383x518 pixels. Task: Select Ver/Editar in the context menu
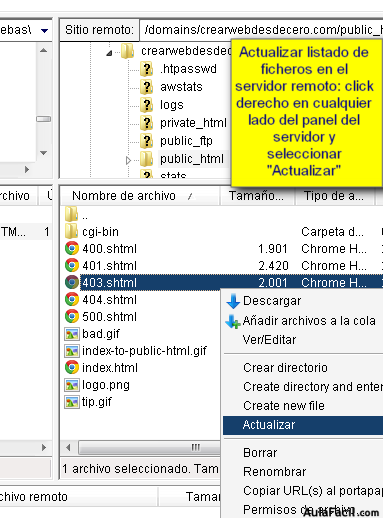pyautogui.click(x=303, y=340)
